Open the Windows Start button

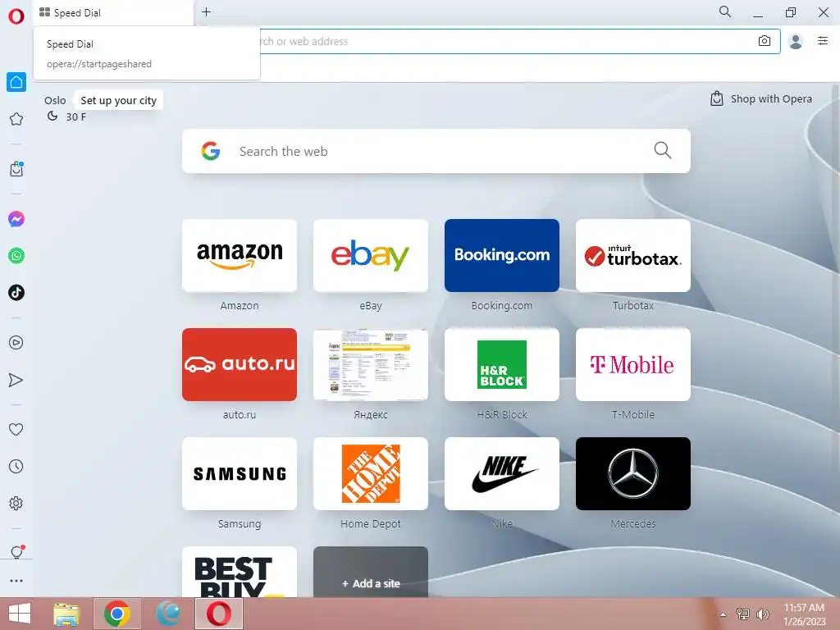point(20,614)
